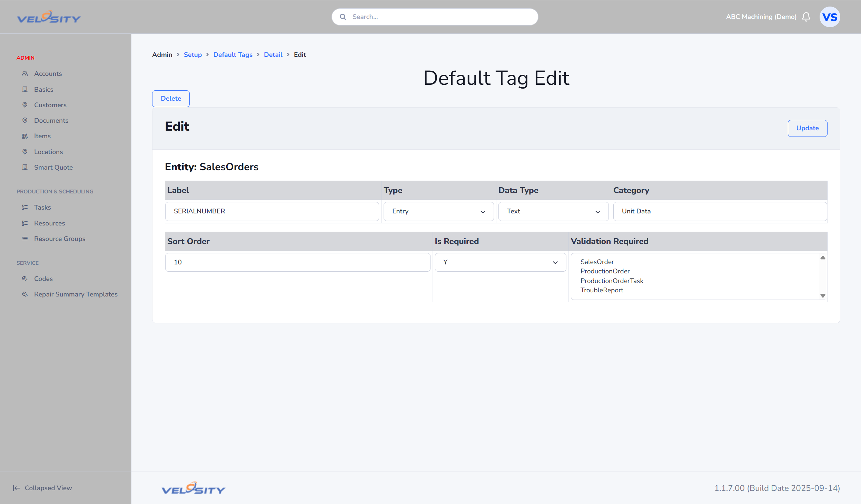The width and height of the screenshot is (861, 504).
Task: Click the Smart Quote sidebar icon
Action: point(25,167)
